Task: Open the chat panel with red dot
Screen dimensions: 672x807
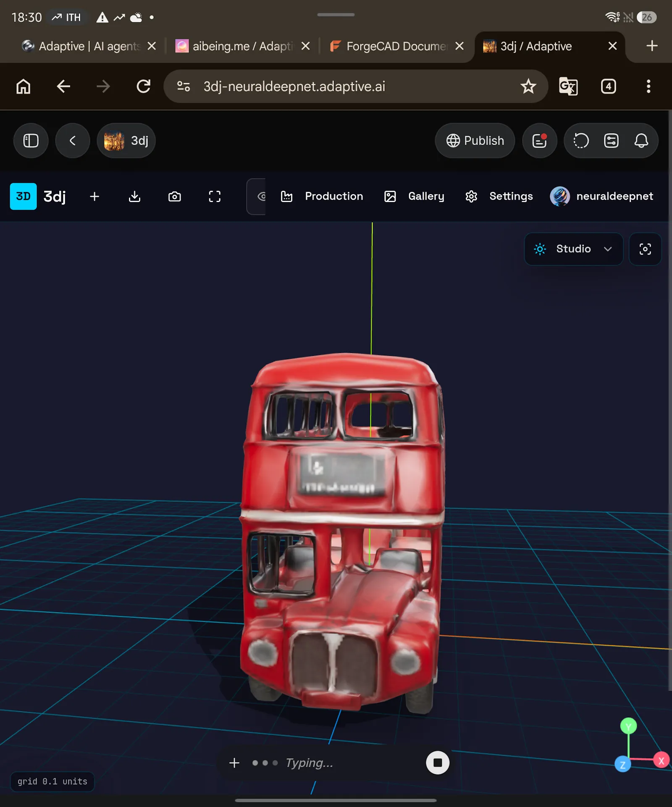Action: [x=540, y=141]
